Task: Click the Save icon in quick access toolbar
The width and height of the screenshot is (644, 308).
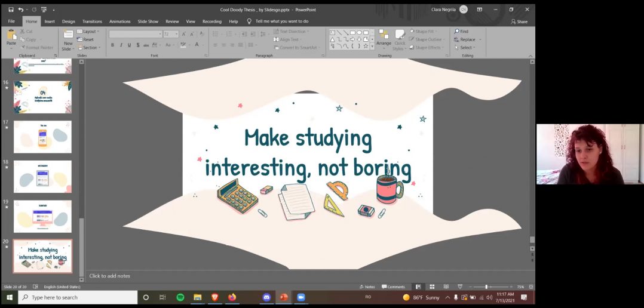Action: [x=11, y=10]
